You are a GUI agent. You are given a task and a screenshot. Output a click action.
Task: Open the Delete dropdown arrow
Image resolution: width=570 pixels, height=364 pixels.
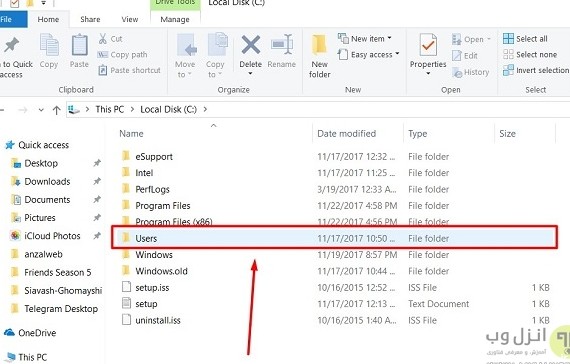250,74
